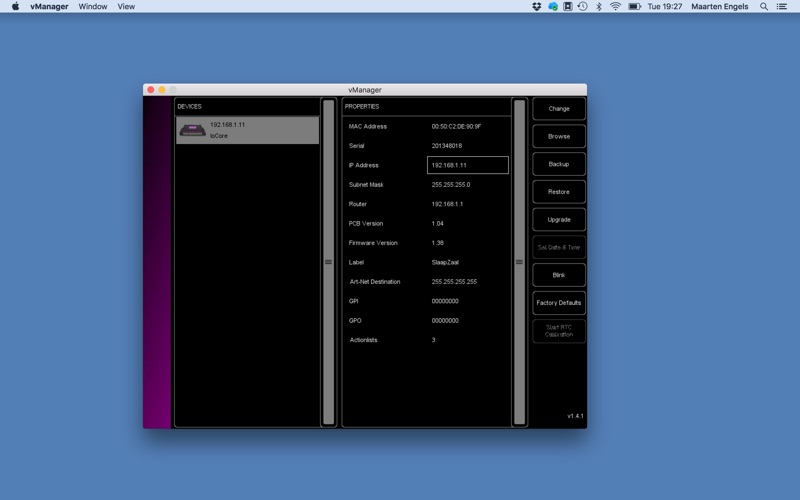Click the Firmware Version label

click(x=372, y=243)
